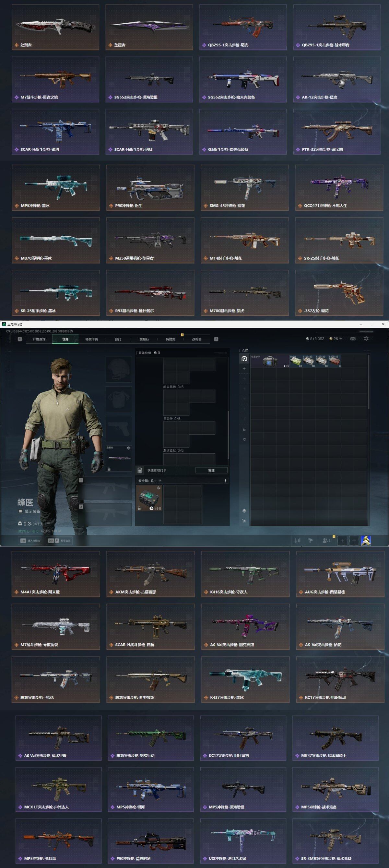Open the 特战干员 tab
This screenshot has height=868, width=389.
tap(91, 339)
